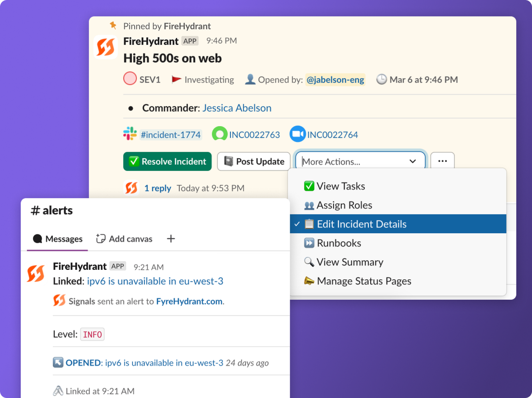The height and width of the screenshot is (398, 532).
Task: Select View Tasks from the menu
Action: (x=398, y=186)
